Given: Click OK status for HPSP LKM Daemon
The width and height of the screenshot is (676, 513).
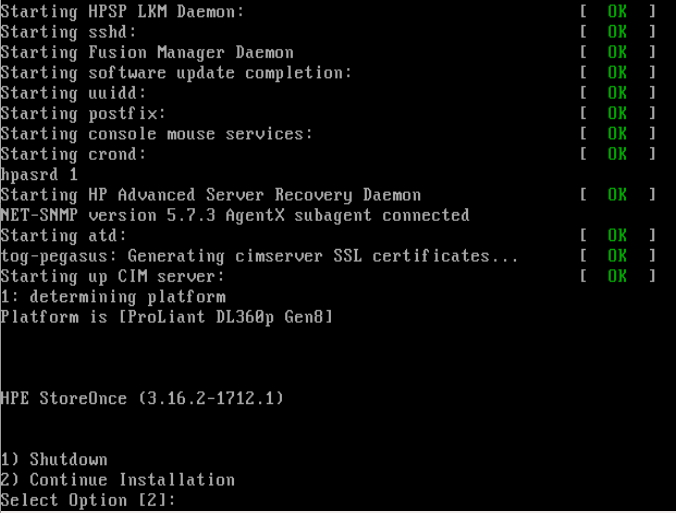Looking at the screenshot, I should coord(617,11).
